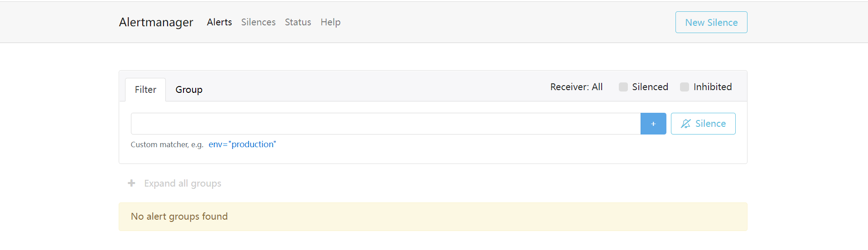
Task: Click the bell-slash icon on Silence button
Action: pyautogui.click(x=686, y=124)
